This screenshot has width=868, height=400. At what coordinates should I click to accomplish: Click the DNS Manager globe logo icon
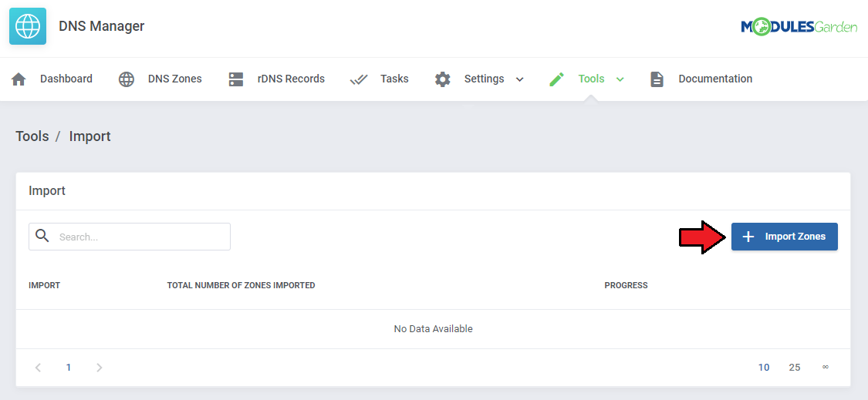pos(28,26)
